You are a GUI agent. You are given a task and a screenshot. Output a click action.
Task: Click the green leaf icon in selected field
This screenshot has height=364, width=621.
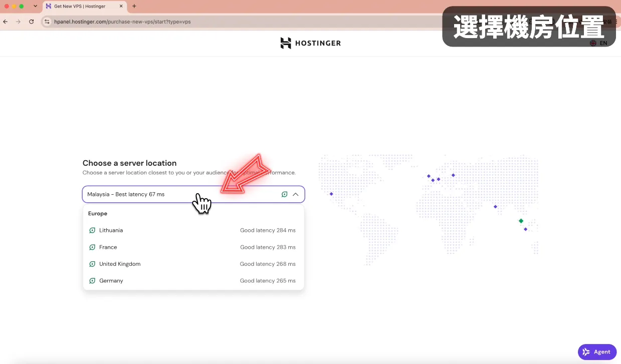coord(284,194)
